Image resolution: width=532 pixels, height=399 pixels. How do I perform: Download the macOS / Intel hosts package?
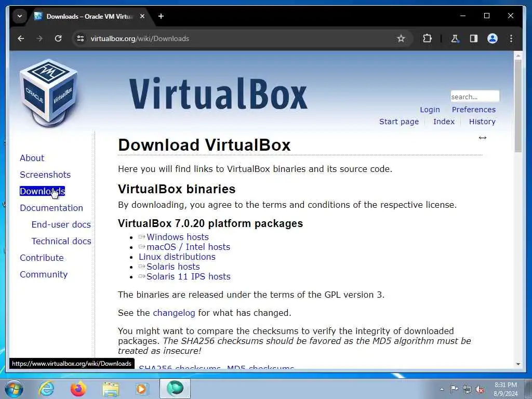point(188,247)
